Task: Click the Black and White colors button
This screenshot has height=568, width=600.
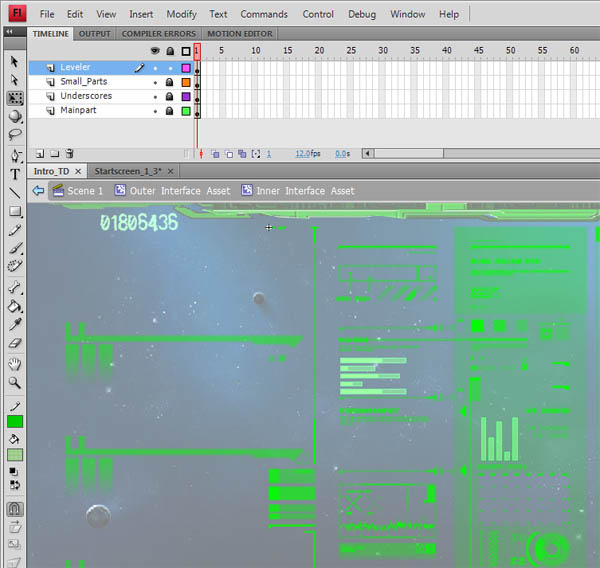Action: click(x=13, y=472)
